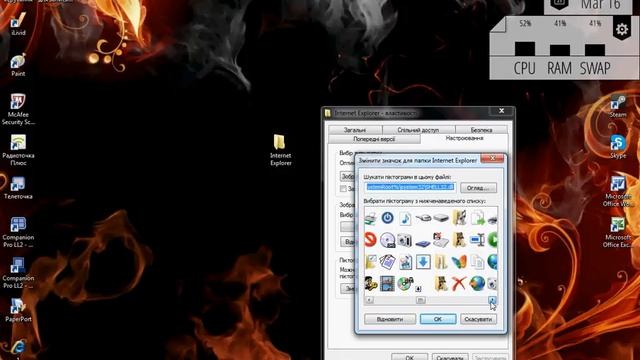This screenshot has height=360, width=640.
Task: Pick the colorful butterfly icon
Action: tap(459, 262)
